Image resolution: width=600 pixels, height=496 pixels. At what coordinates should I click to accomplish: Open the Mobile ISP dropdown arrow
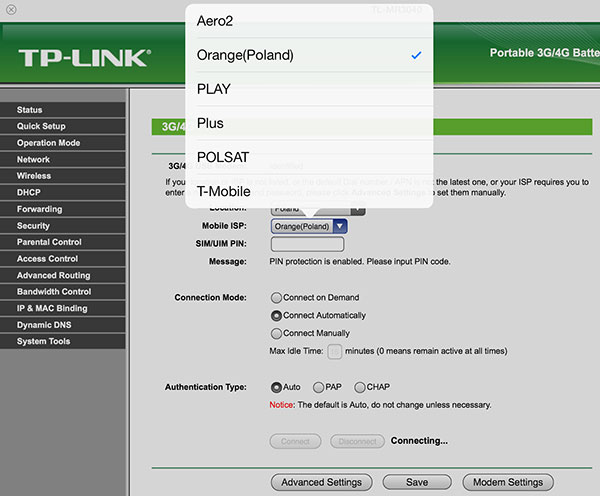(340, 226)
